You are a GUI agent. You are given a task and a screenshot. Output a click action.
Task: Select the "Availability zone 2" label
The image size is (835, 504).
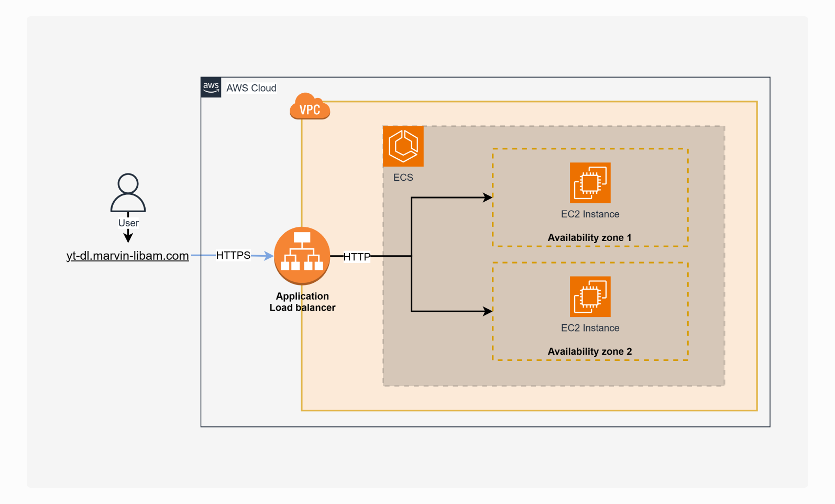(x=589, y=352)
